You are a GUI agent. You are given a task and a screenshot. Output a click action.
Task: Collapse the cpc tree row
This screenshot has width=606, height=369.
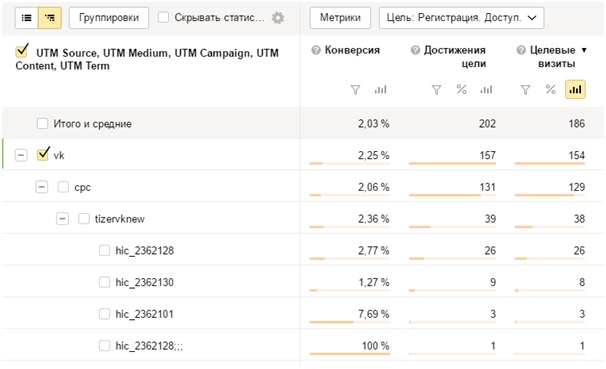click(42, 187)
